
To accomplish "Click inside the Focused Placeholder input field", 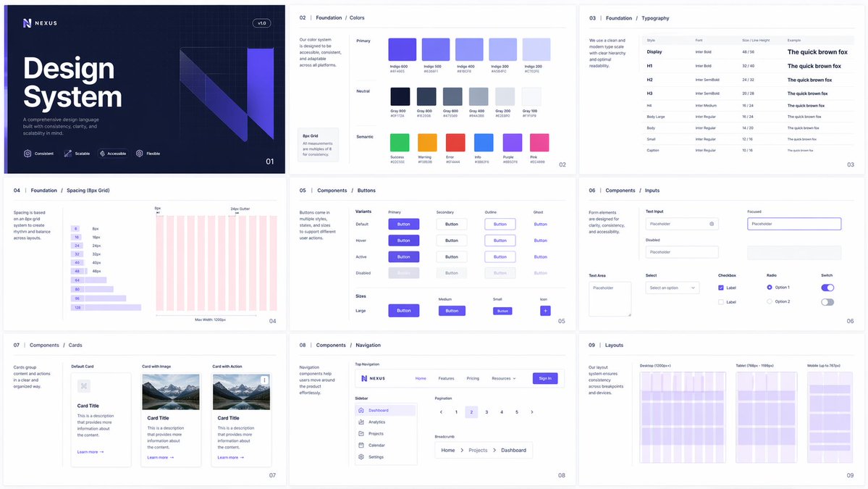I will 794,224.
